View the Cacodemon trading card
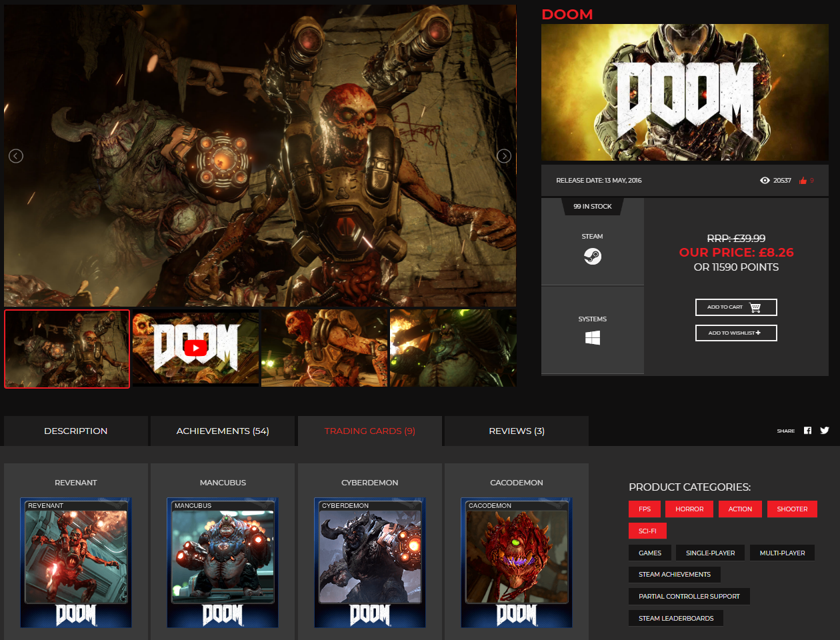The height and width of the screenshot is (640, 840). (517, 563)
